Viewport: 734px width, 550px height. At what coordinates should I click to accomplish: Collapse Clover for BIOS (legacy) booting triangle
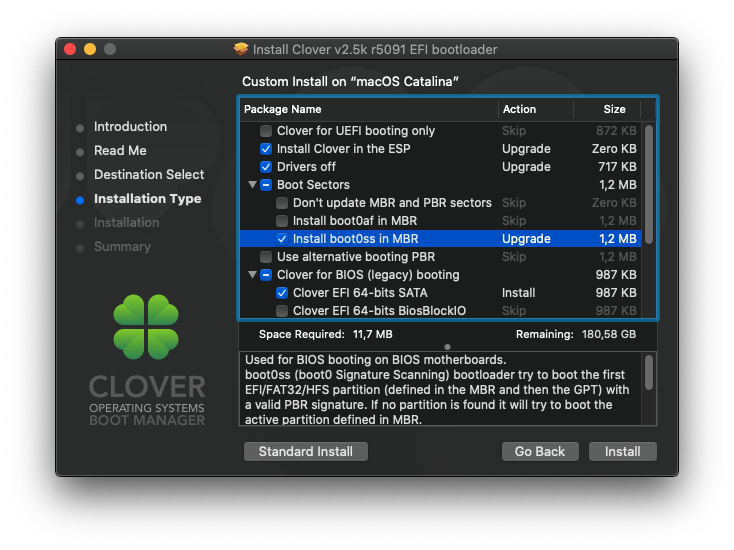252,275
